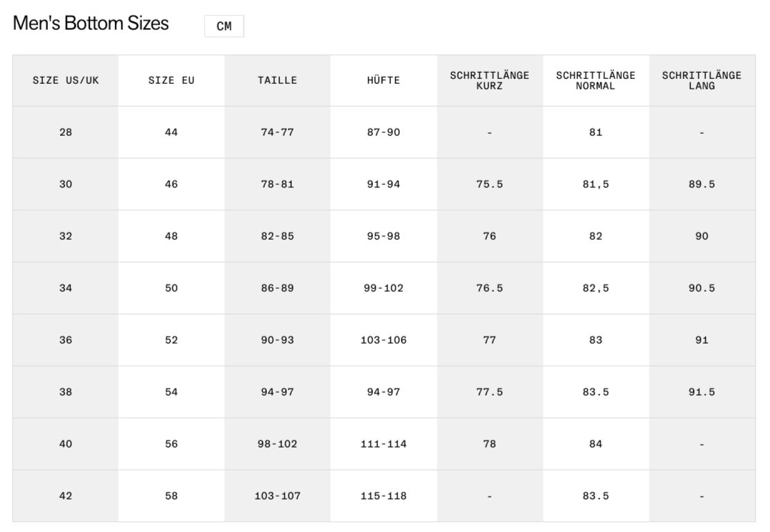Click the SCHRITTLÄNGE LANG column header

click(x=701, y=80)
